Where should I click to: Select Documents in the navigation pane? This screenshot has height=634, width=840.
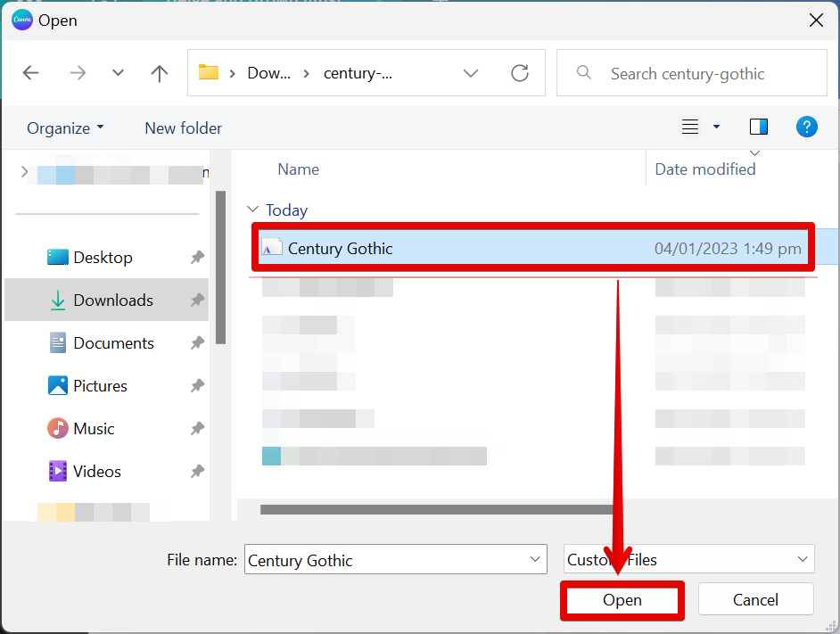coord(113,343)
